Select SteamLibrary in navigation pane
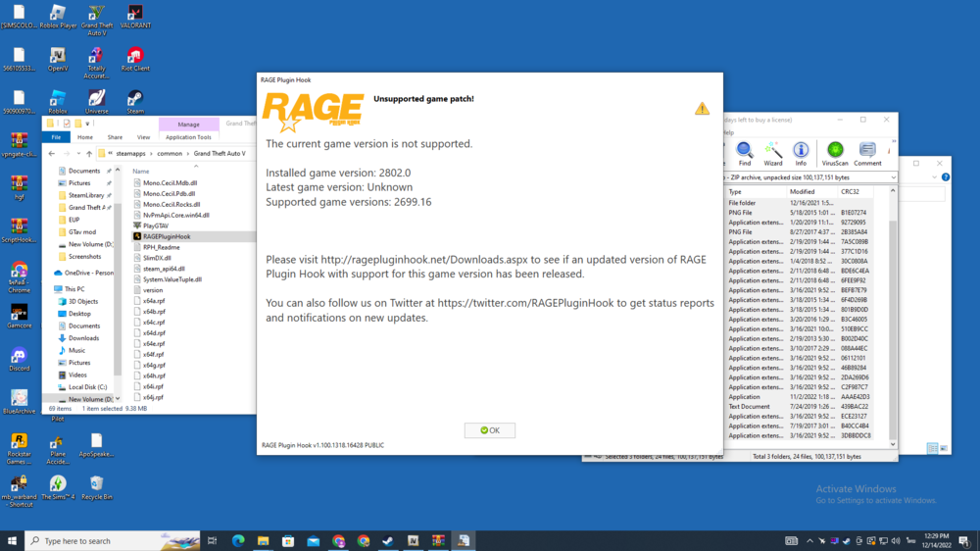Screen dimensions: 980x551 tap(85, 195)
